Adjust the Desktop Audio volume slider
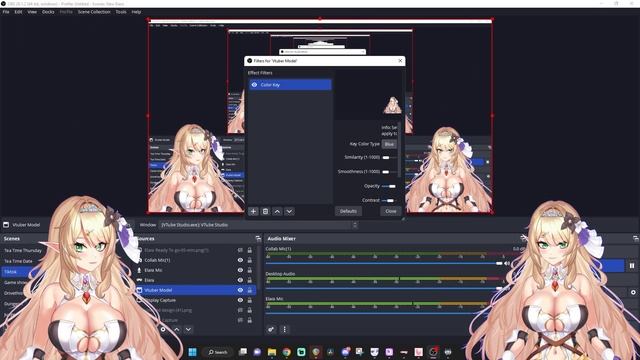This screenshot has height=360, width=640. (x=384, y=289)
